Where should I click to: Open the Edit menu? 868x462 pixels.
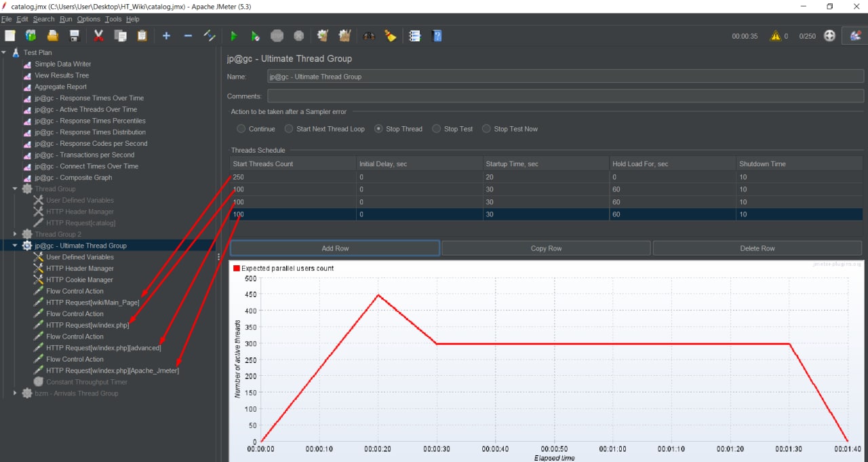click(x=22, y=19)
